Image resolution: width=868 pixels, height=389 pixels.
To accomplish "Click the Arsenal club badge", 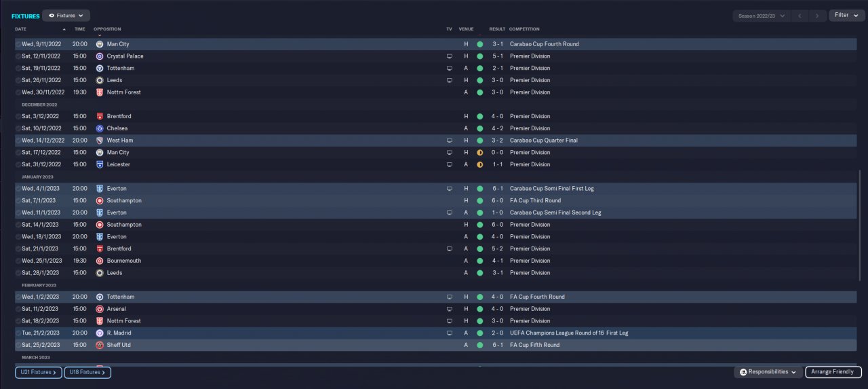I will pos(100,309).
